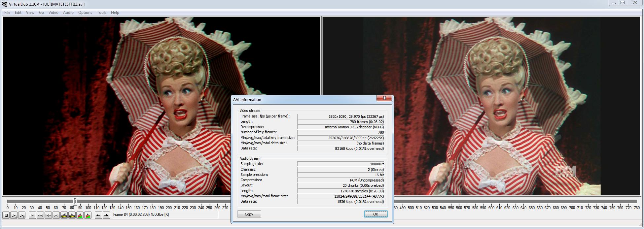This screenshot has width=644, height=229.
Task: Open the Edit menu
Action: pos(18,13)
